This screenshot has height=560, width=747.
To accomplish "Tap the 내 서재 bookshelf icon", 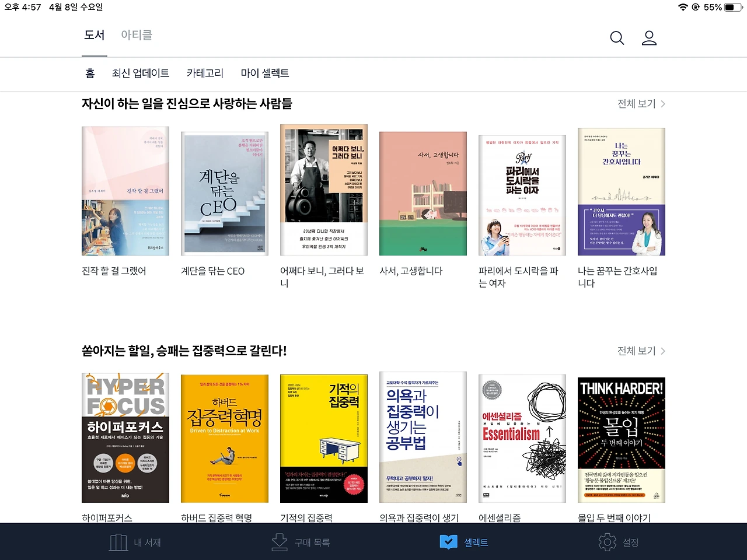I will click(118, 542).
